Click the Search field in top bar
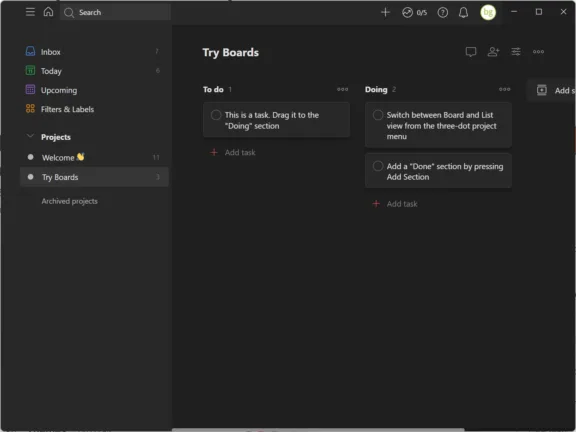 115,12
